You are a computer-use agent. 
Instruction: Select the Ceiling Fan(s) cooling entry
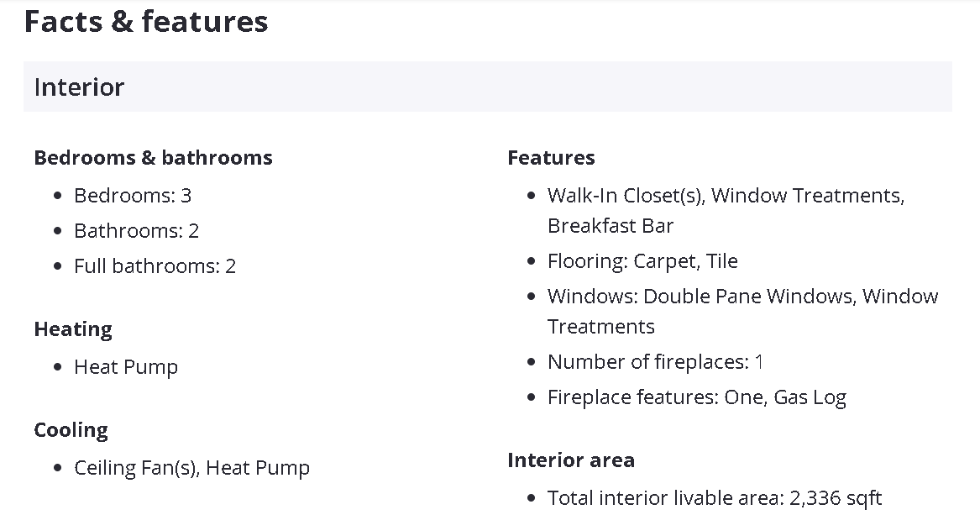click(x=134, y=468)
